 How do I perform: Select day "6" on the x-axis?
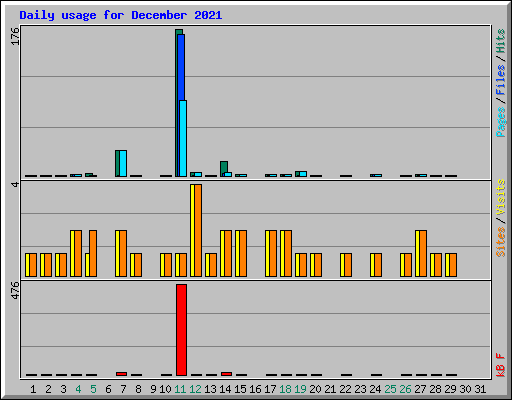pyautogui.click(x=108, y=389)
